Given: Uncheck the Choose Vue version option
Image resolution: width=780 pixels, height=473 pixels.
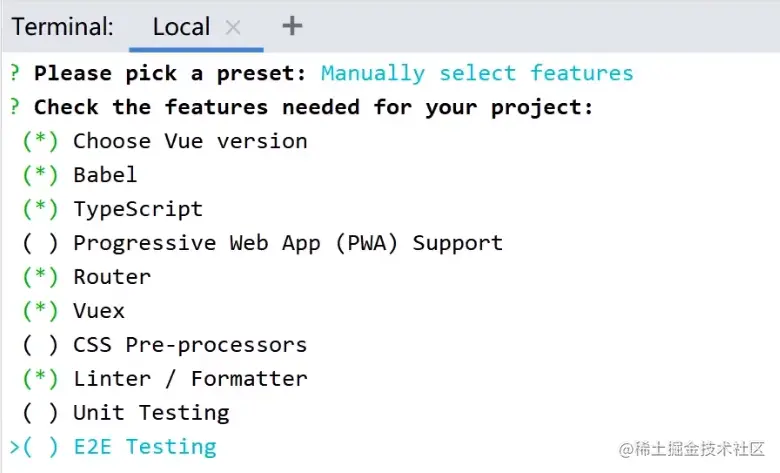Looking at the screenshot, I should (x=40, y=141).
